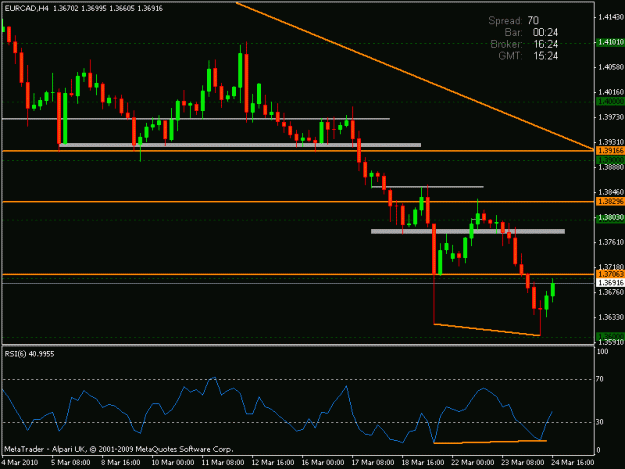The image size is (625, 469).
Task: Click the 11 Mar 08:00 time label
Action: point(223,463)
